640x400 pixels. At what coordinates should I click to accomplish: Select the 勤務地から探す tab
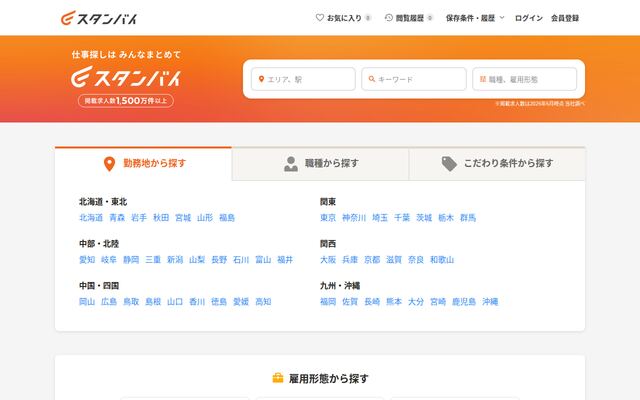point(143,164)
